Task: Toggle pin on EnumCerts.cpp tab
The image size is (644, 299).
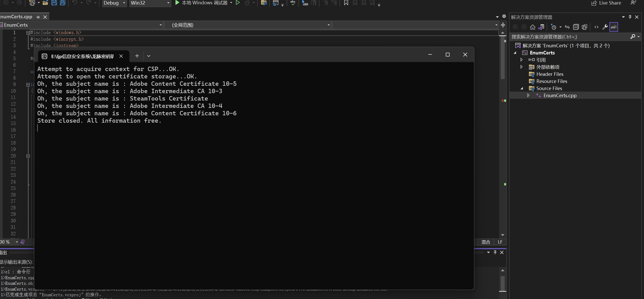Action: click(x=38, y=17)
